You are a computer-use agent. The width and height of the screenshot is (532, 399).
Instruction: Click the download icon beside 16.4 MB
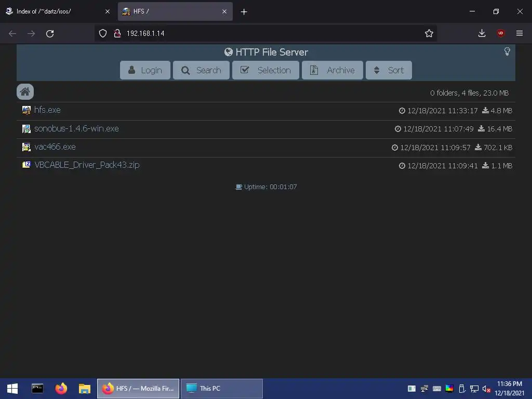click(x=482, y=129)
